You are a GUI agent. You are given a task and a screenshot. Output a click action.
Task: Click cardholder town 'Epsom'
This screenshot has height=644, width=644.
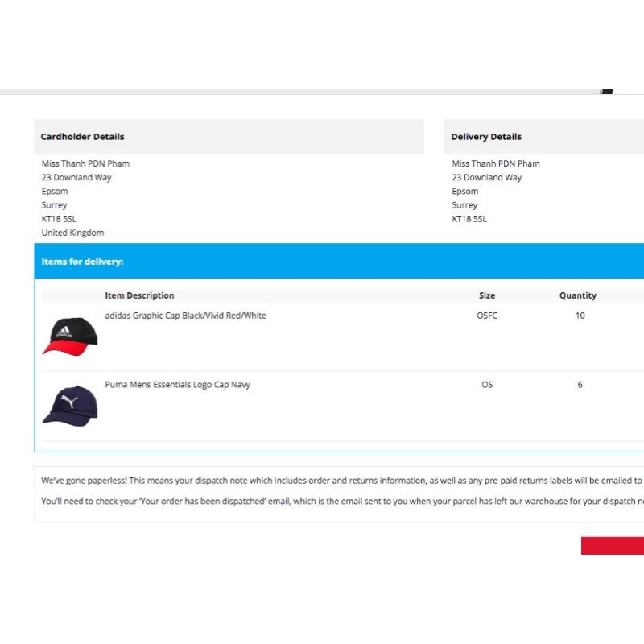coord(55,192)
